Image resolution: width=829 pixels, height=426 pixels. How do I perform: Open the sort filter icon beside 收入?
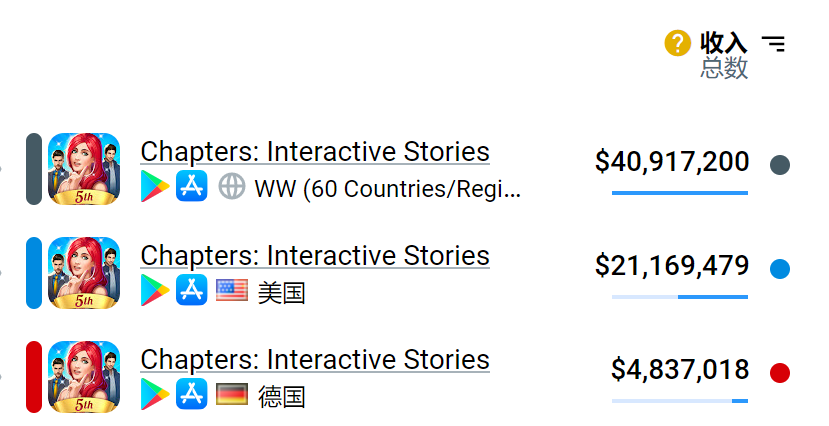pyautogui.click(x=773, y=43)
